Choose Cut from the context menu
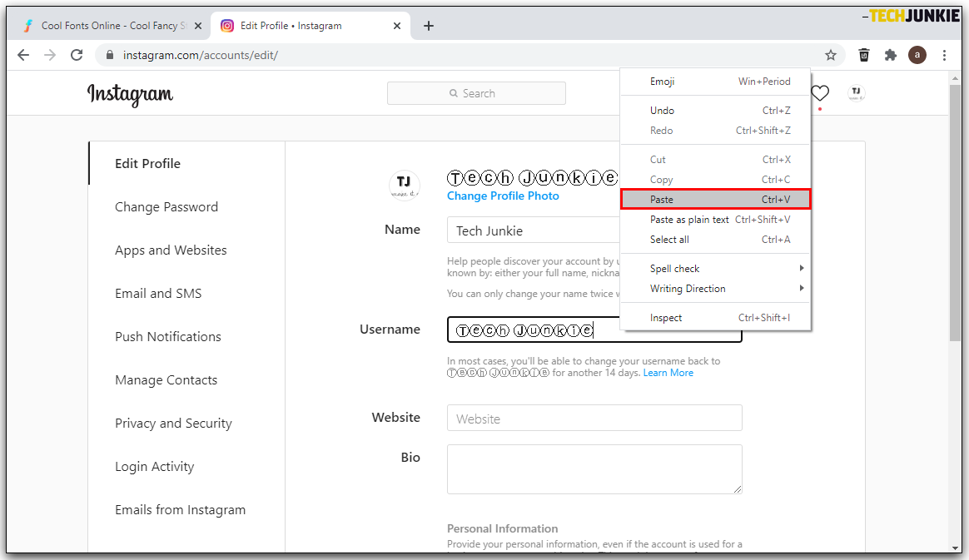This screenshot has width=969, height=560. (716, 159)
